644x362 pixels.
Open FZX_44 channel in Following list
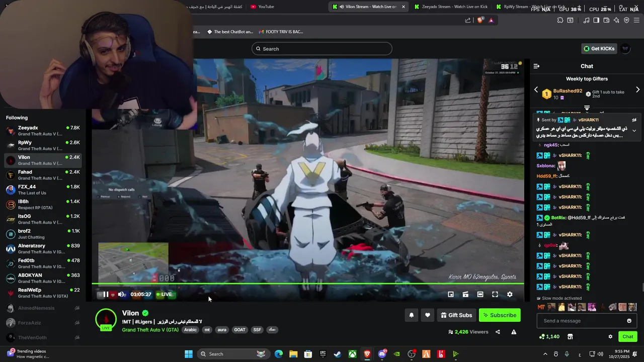[x=43, y=190]
